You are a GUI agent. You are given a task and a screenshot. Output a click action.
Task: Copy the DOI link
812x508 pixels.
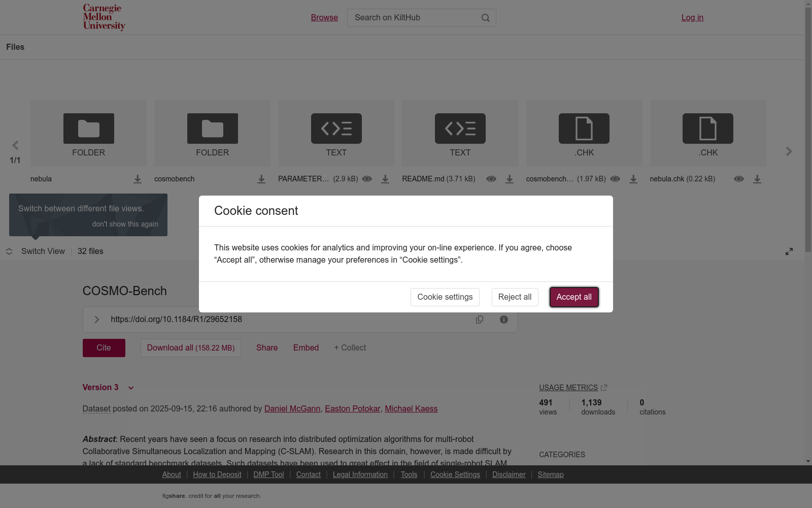[480, 320]
